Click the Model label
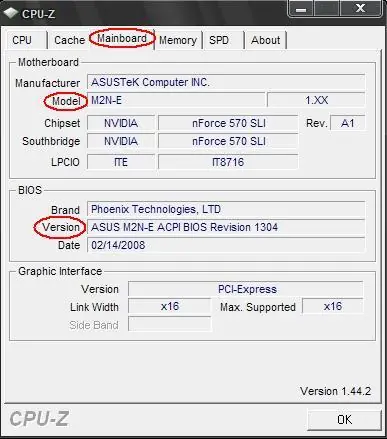387x439 pixels. pyautogui.click(x=66, y=101)
